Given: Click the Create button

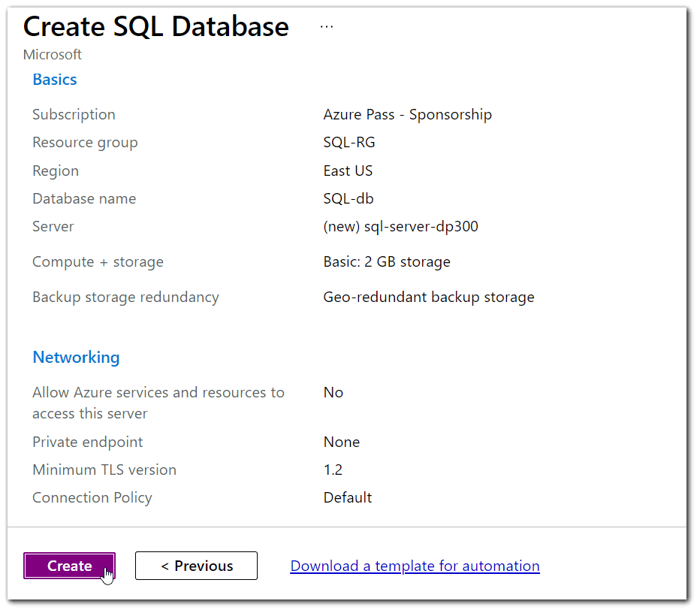Looking at the screenshot, I should pos(69,566).
